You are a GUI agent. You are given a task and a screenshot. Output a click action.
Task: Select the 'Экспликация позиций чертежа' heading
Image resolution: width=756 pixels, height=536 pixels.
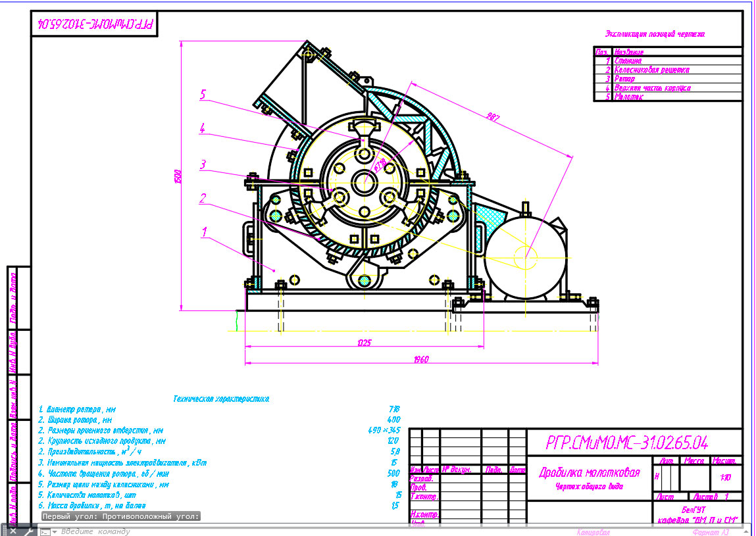pos(654,34)
